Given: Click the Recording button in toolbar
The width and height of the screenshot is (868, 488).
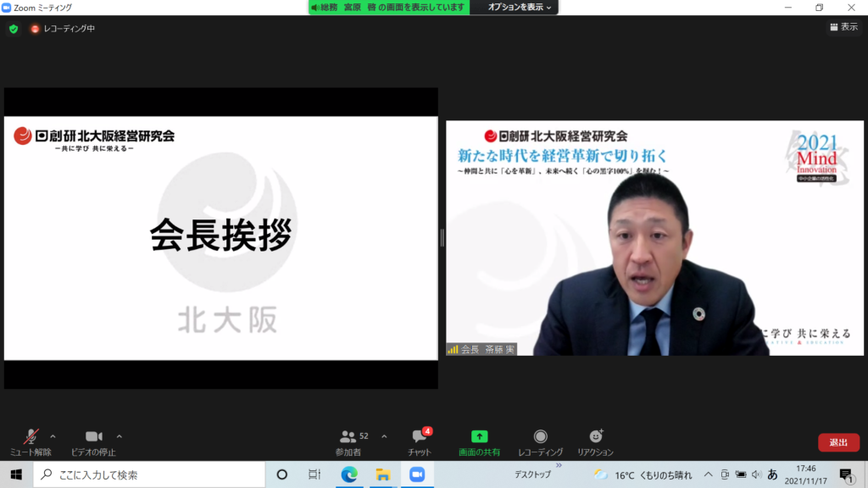Looking at the screenshot, I should (x=540, y=442).
